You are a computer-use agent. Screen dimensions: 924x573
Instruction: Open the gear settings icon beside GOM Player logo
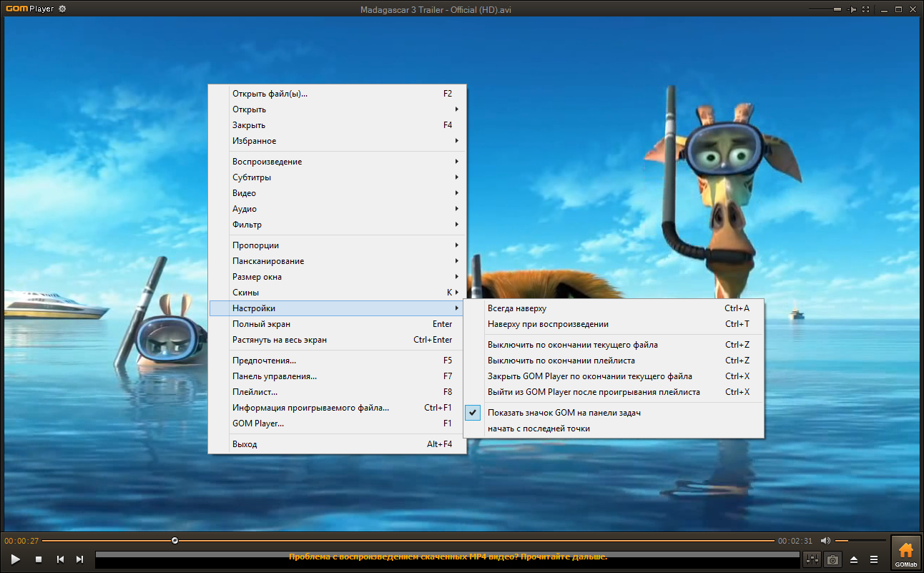tap(63, 9)
